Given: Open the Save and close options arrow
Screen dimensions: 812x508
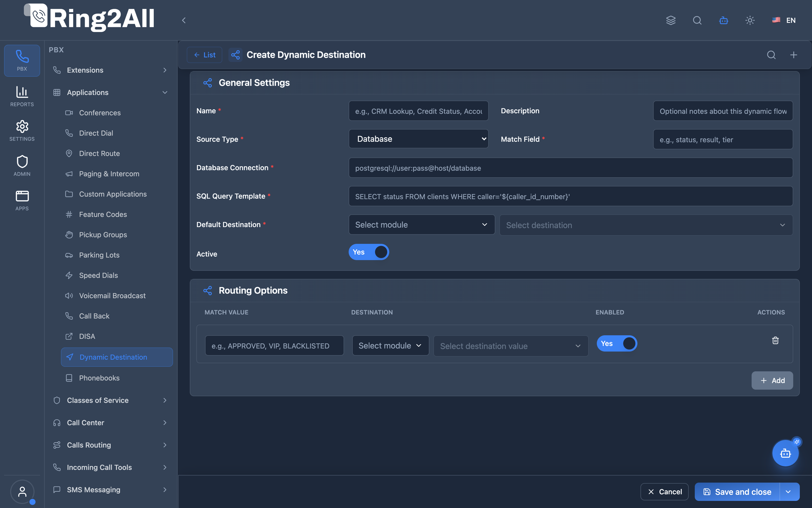Looking at the screenshot, I should [x=788, y=492].
